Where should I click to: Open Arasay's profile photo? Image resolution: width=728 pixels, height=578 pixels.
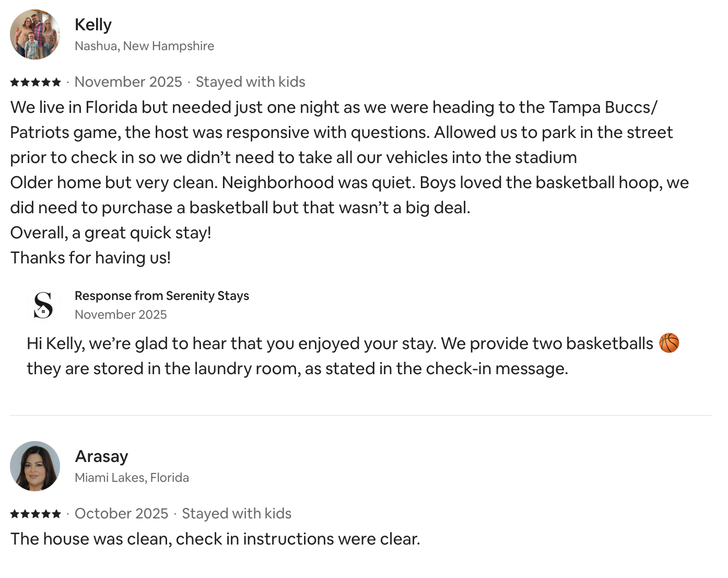[35, 466]
